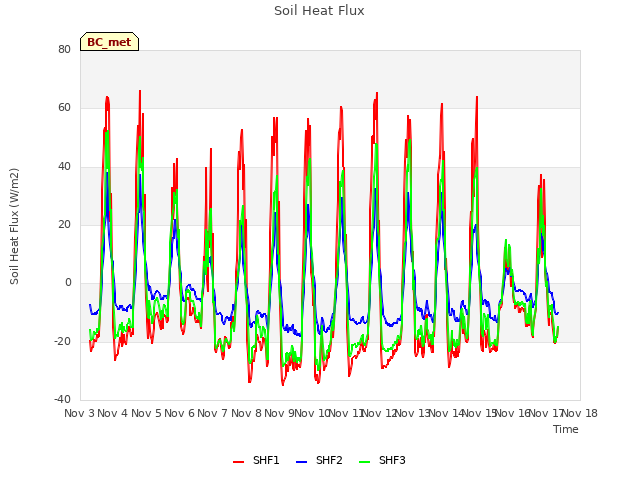The width and height of the screenshot is (640, 480).
Task: Click the 20 y-axis tick label
Action: tap(64, 224)
